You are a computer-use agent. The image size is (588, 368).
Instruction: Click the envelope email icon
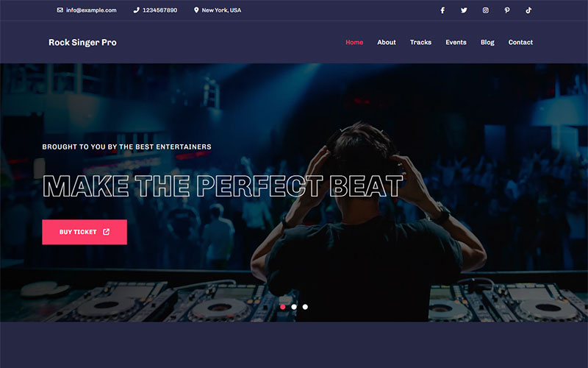(60, 10)
